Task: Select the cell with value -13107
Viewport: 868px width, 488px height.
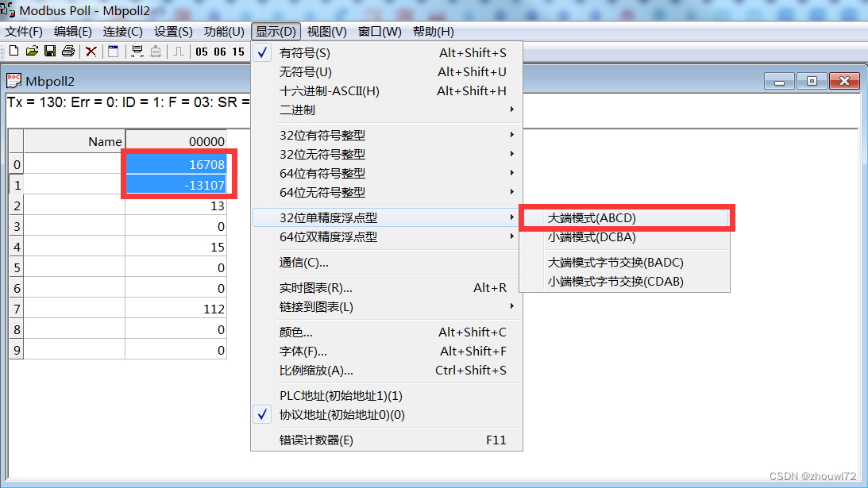Action: [176, 185]
